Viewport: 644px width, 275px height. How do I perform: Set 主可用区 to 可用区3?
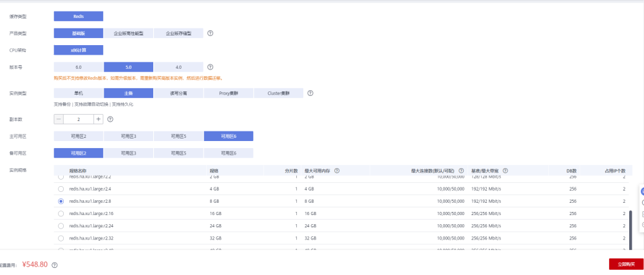tap(128, 136)
